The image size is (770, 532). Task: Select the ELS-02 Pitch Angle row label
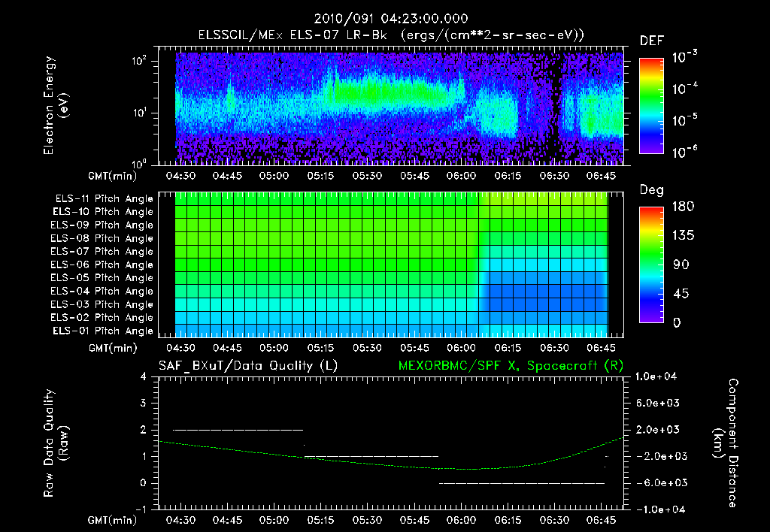click(102, 318)
